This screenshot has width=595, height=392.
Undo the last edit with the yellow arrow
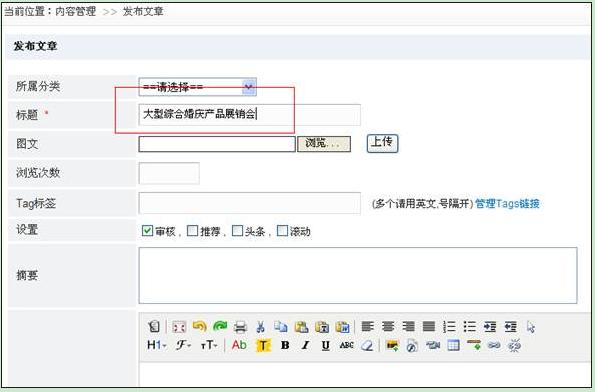pos(200,326)
